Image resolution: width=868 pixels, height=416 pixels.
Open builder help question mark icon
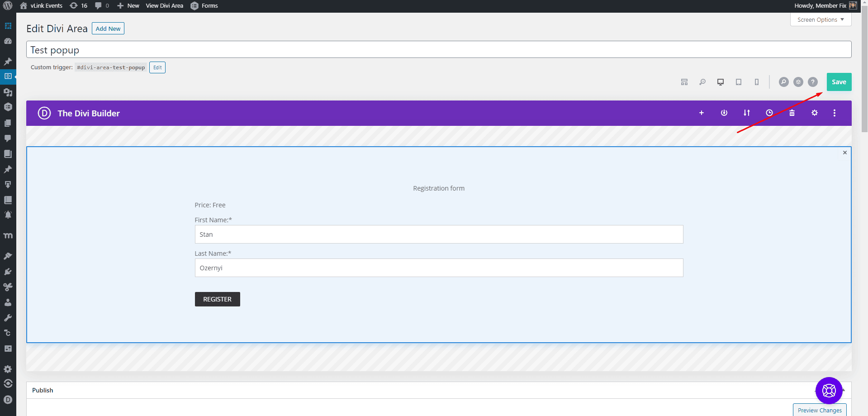[x=813, y=82]
